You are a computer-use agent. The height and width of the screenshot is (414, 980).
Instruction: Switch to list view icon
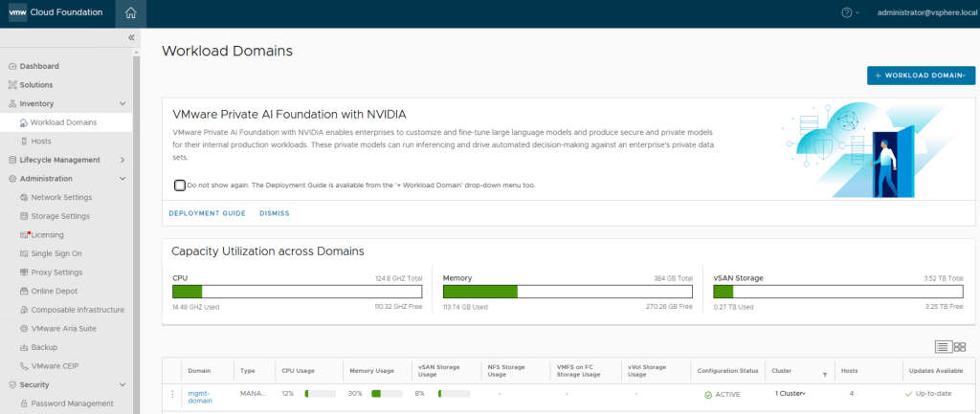pyautogui.click(x=942, y=347)
